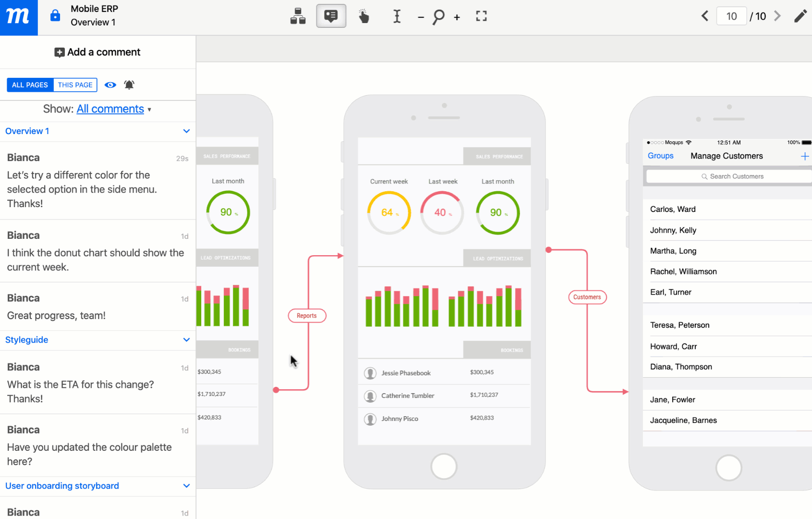The width and height of the screenshot is (812, 519).
Task: Select the text cursor tool
Action: [397, 17]
